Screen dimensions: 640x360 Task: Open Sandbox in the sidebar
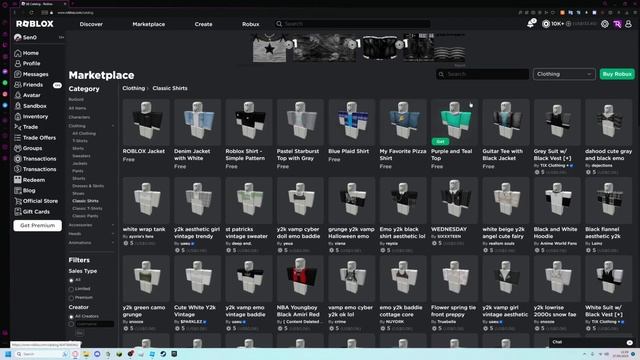30,106
